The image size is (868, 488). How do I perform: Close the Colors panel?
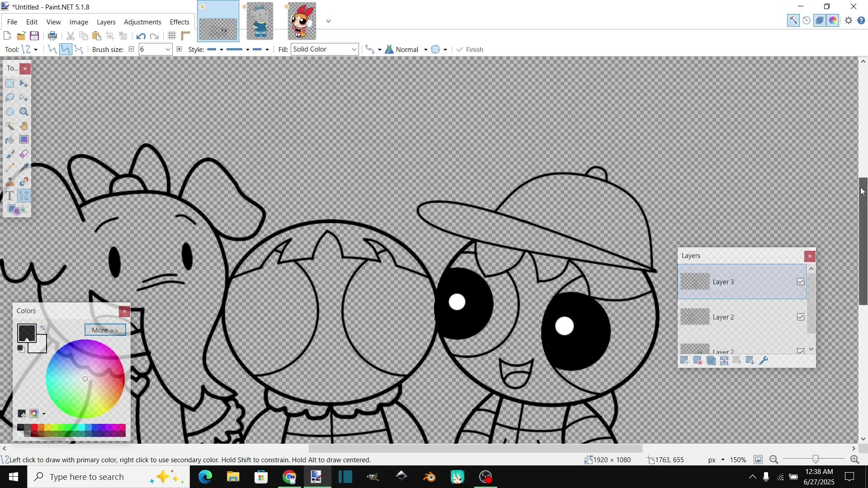tap(124, 311)
